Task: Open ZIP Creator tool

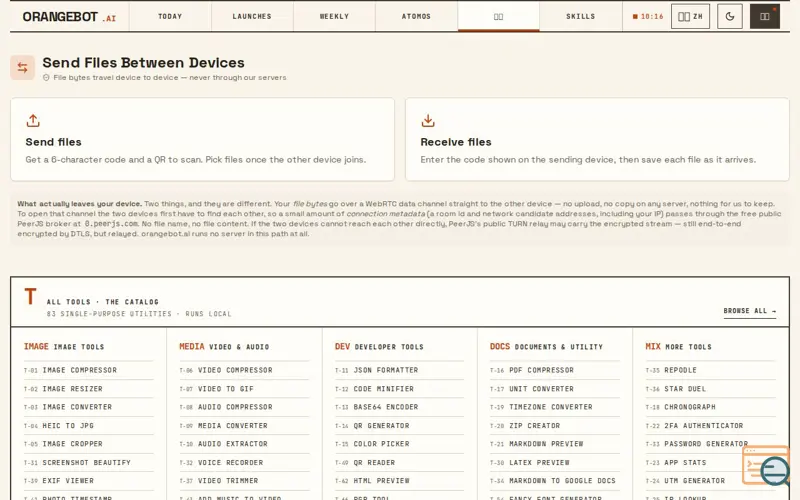Action: click(555, 426)
